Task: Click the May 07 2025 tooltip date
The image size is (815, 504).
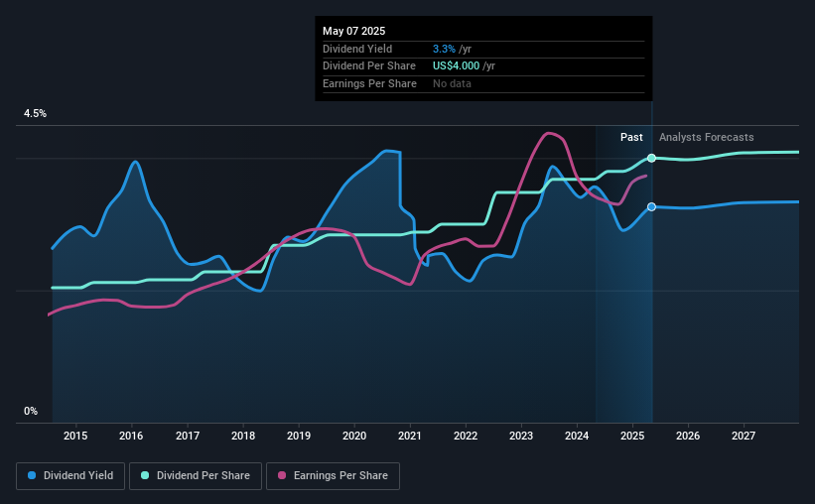Action: tap(354, 31)
